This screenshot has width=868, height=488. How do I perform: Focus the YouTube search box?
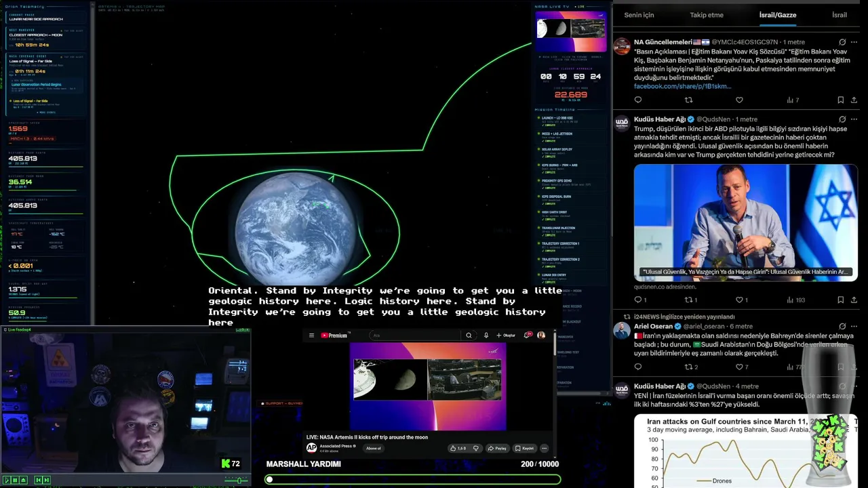click(414, 335)
